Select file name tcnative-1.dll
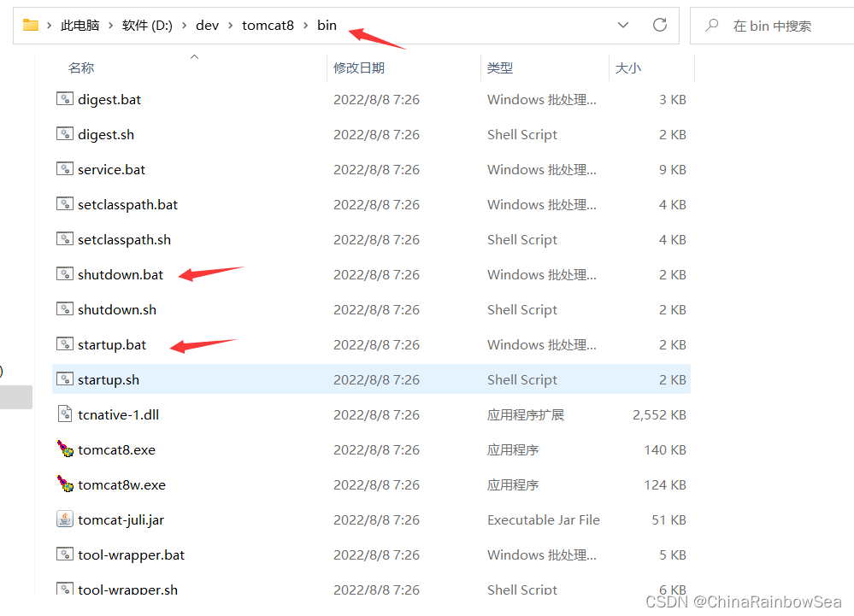This screenshot has width=854, height=616. 118,414
